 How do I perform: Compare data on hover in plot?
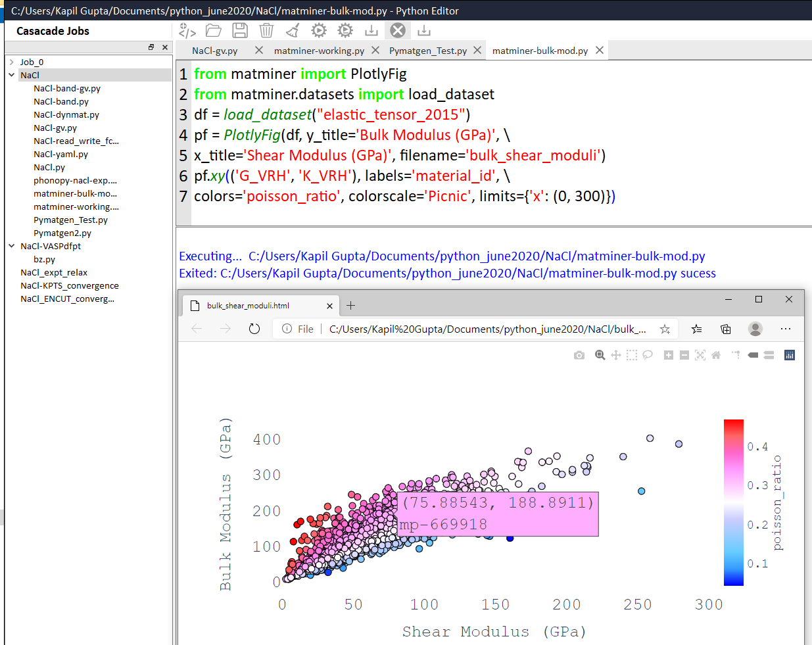point(769,355)
